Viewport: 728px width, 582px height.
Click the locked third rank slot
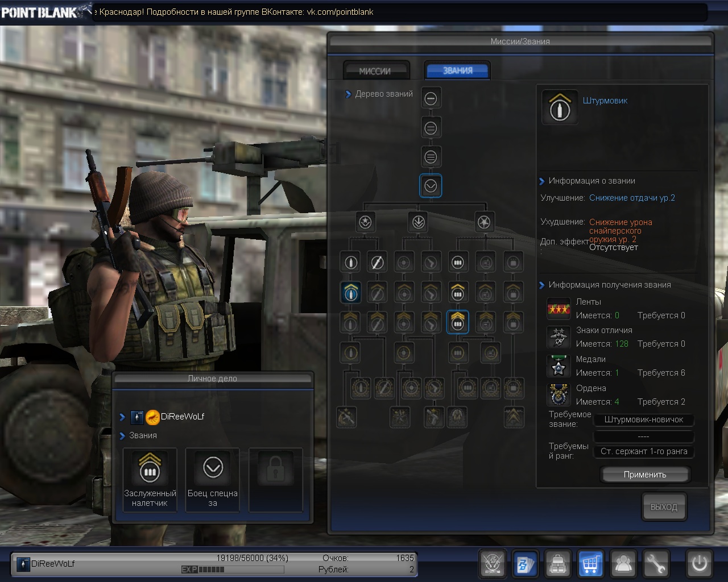click(276, 480)
